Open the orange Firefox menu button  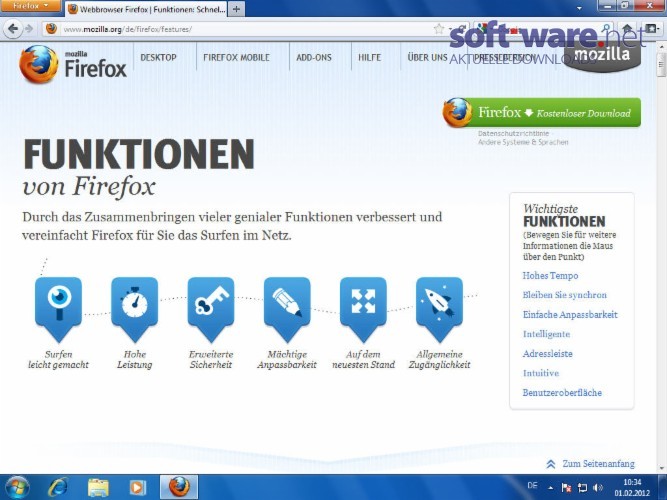(x=30, y=6)
